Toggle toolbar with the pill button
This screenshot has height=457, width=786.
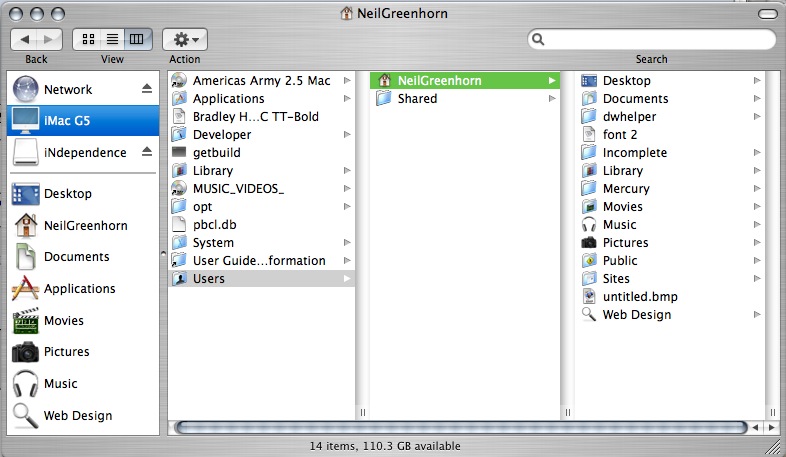coord(767,14)
